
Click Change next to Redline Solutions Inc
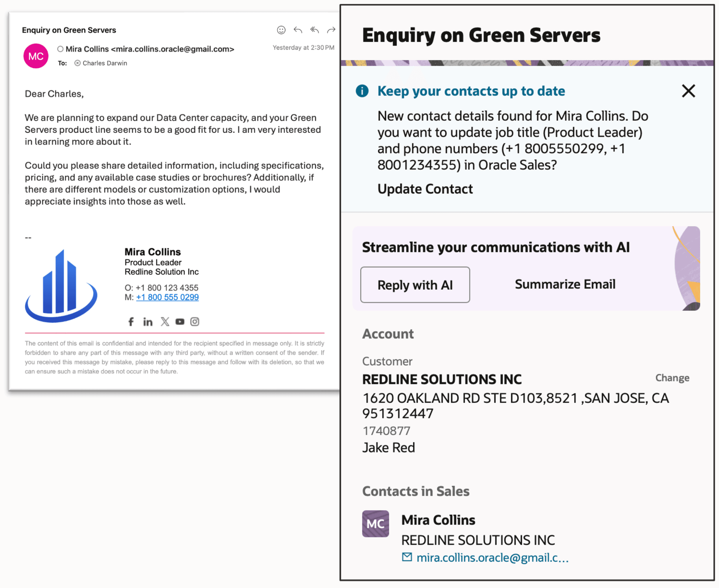672,378
